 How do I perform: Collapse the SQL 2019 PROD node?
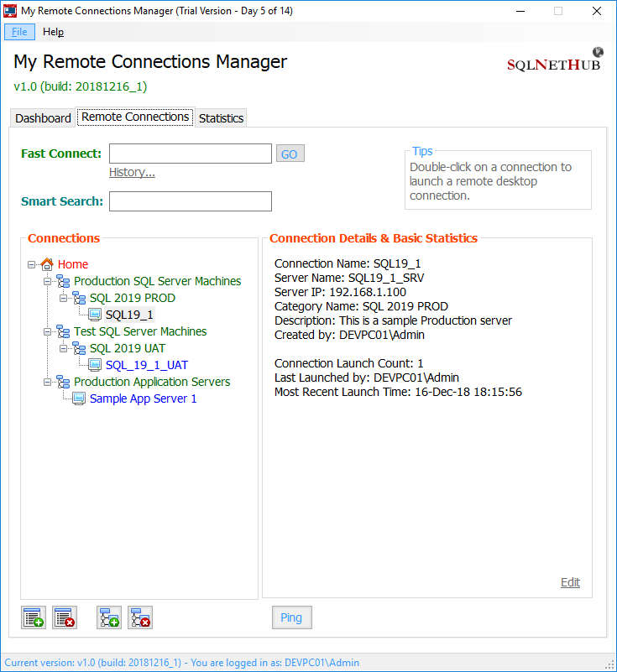[63, 298]
